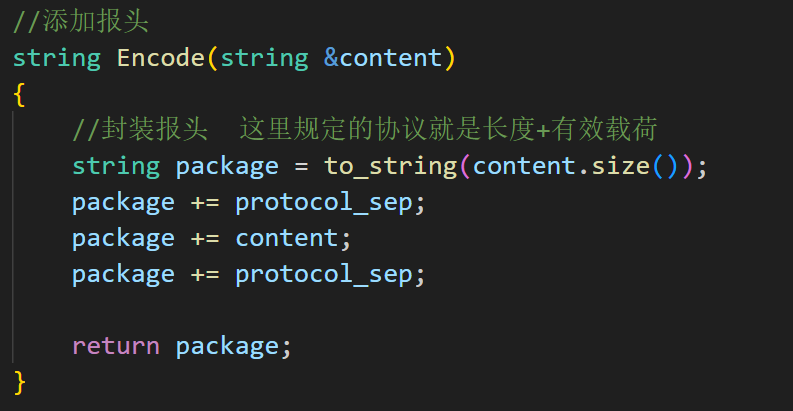Click the Encode function name

coord(161,57)
